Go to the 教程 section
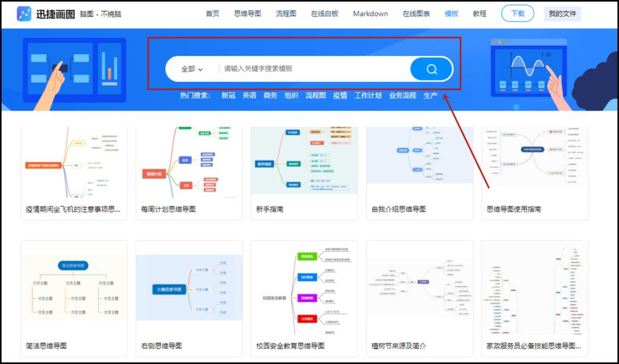 tap(479, 13)
